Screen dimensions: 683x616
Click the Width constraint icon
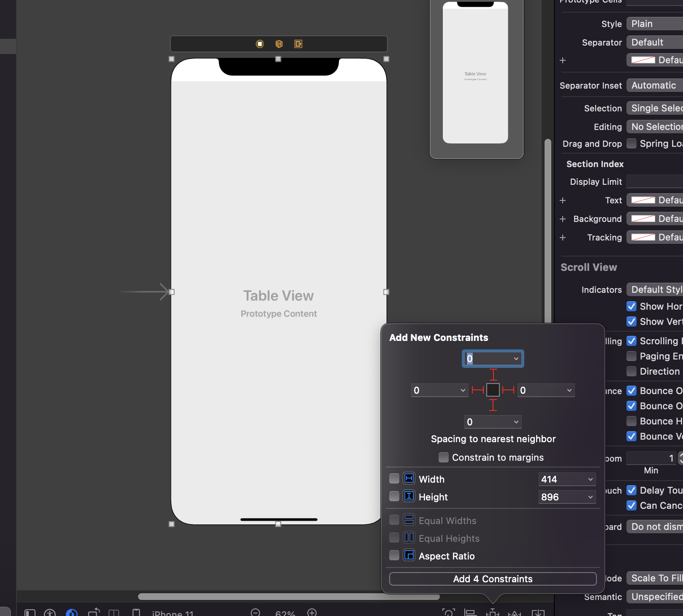pos(409,478)
